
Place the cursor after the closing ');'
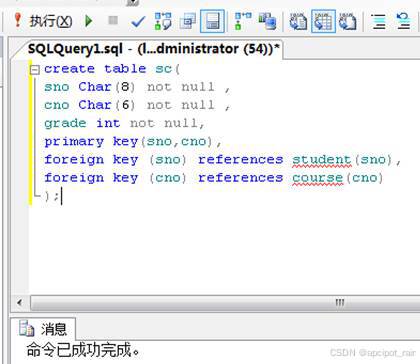coord(62,197)
